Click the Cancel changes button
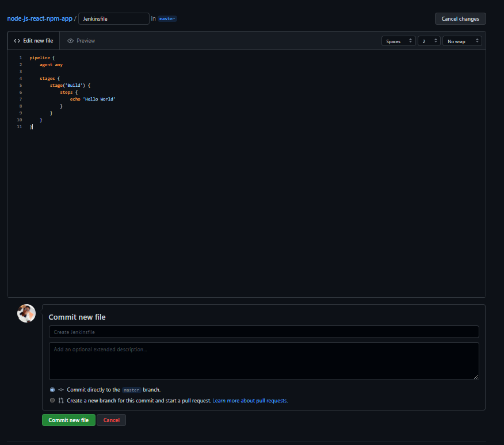Viewport: 504px width, 445px height. (x=460, y=19)
